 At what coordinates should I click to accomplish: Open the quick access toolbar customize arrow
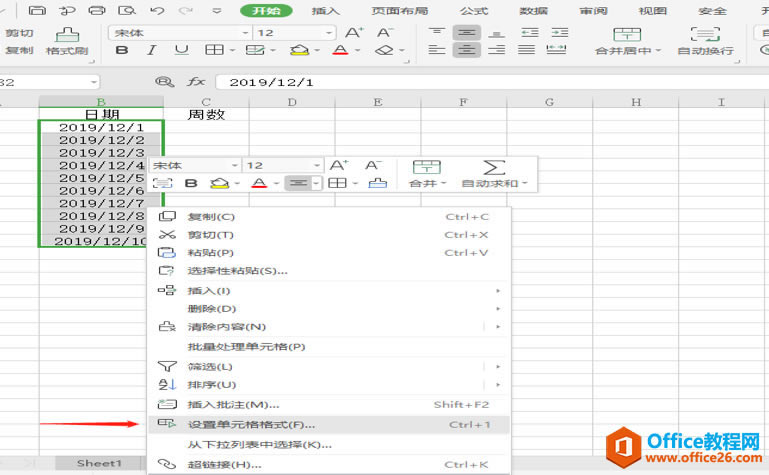tap(216, 10)
